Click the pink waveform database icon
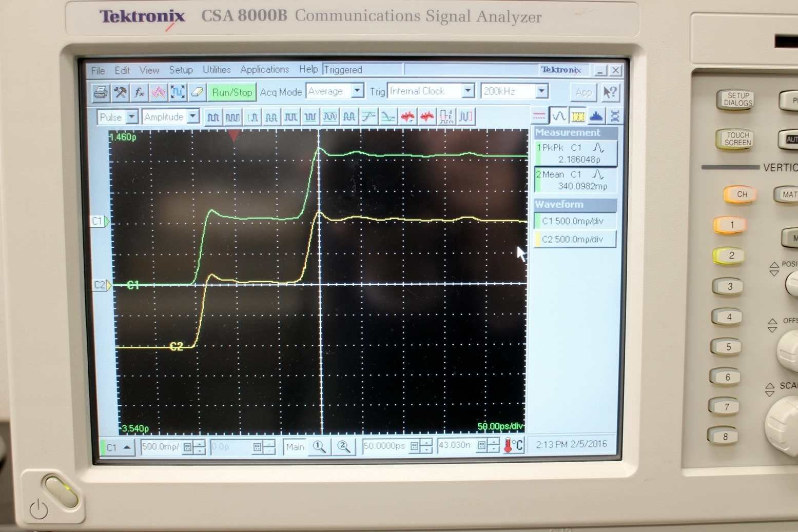This screenshot has width=798, height=532. click(158, 92)
